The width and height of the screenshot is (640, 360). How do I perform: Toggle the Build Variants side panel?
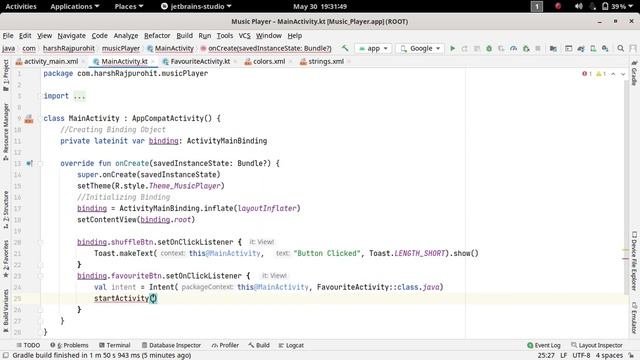coord(6,311)
